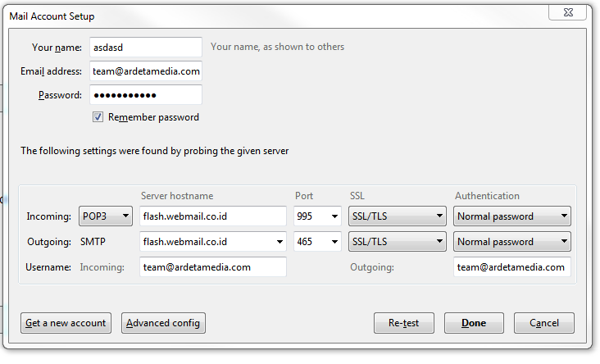The image size is (600, 364).
Task: Click the Your name text field
Action: point(144,48)
